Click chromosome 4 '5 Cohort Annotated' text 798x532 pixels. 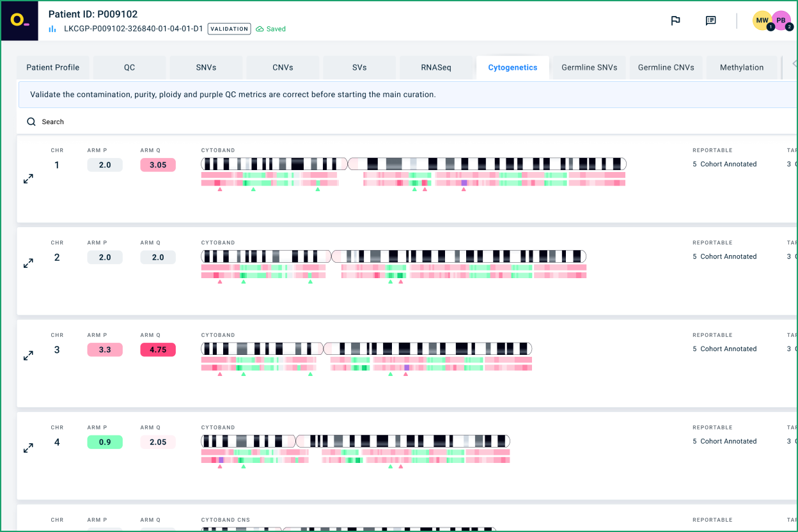[x=724, y=441]
